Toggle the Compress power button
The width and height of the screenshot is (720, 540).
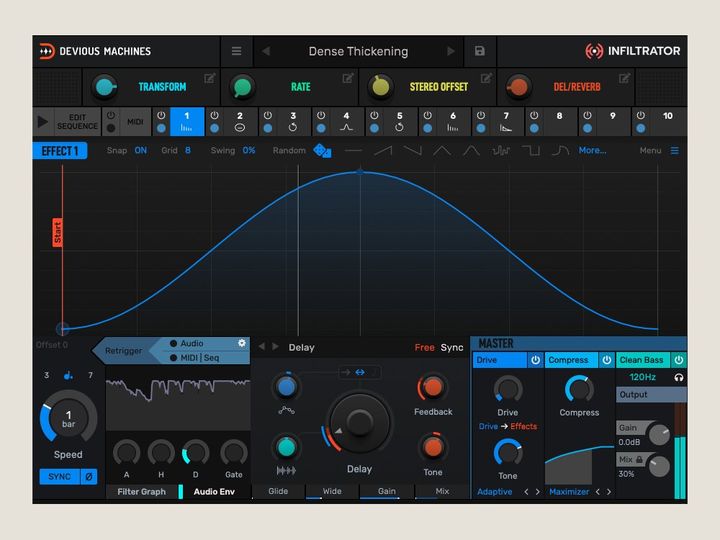point(607,360)
